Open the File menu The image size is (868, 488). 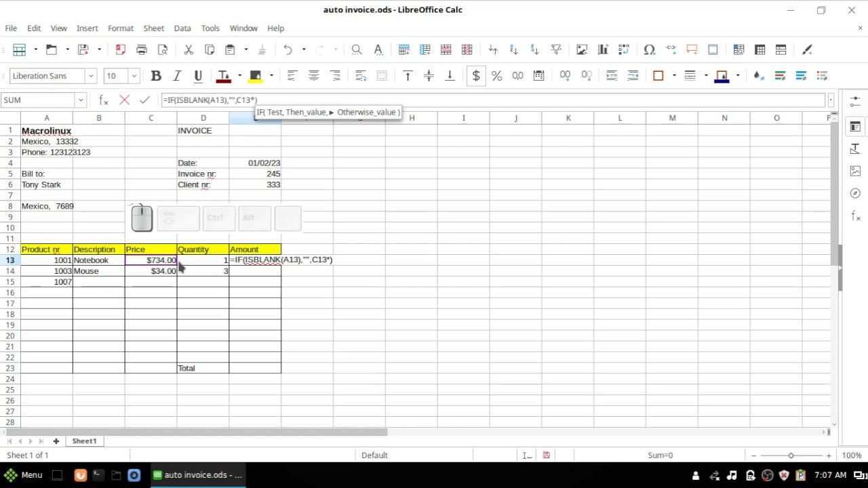pyautogui.click(x=11, y=28)
